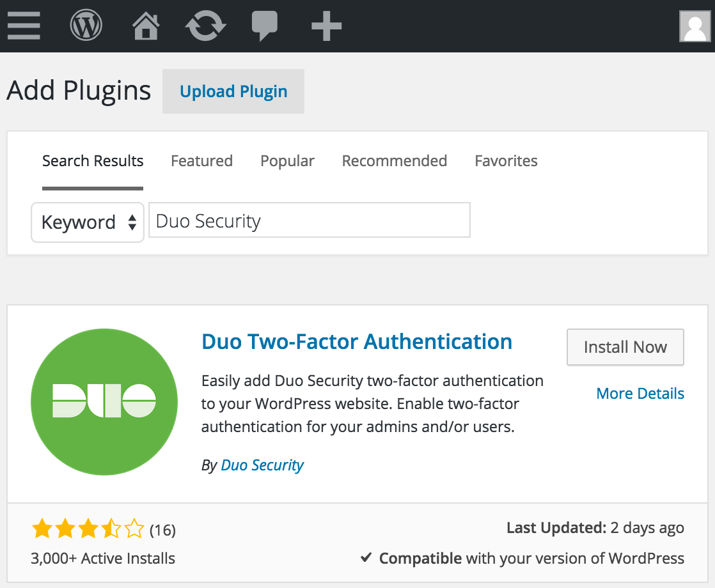Click the Compatible with WordPress checkmark
Viewport: 715px width, 588px height.
366,557
